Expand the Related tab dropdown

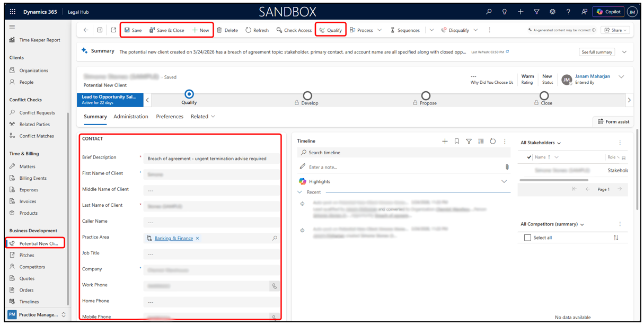pos(203,117)
